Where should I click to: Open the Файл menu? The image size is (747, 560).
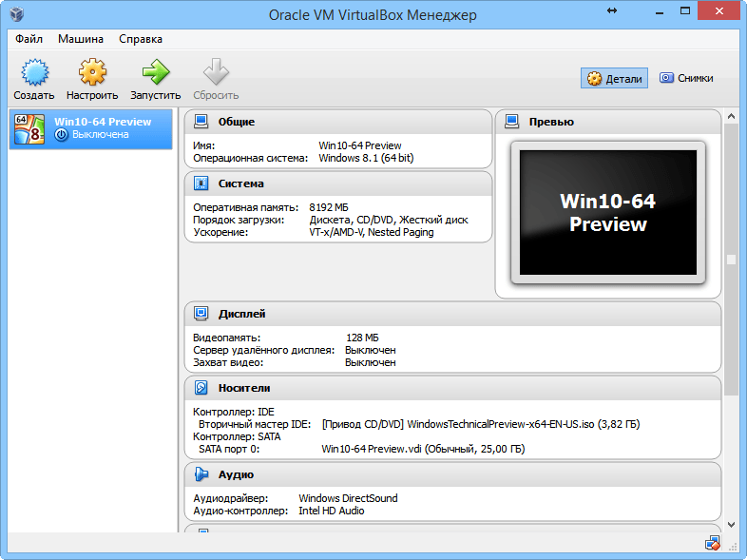[x=29, y=39]
